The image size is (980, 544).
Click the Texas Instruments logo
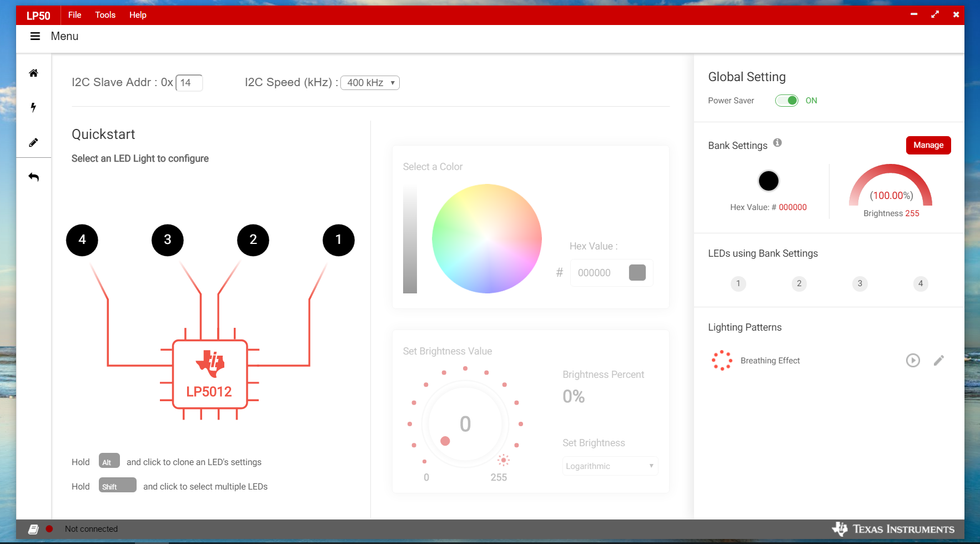tap(893, 529)
